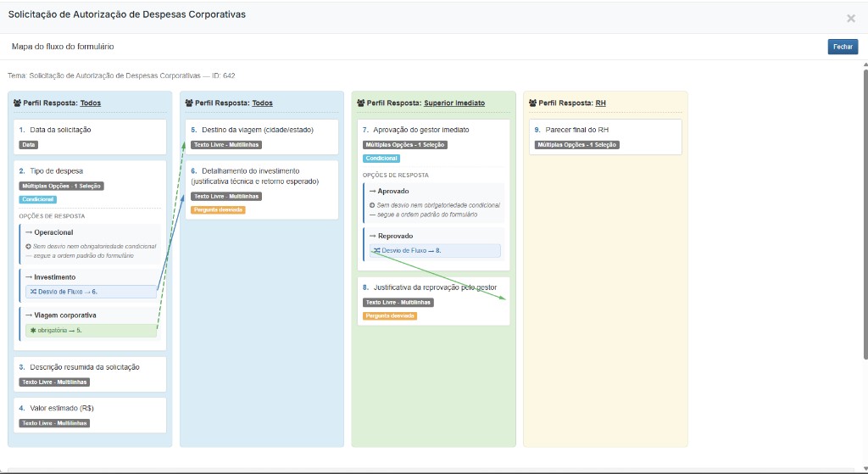868x474 pixels.
Task: Close the dialog with the X icon
Action: tap(851, 19)
